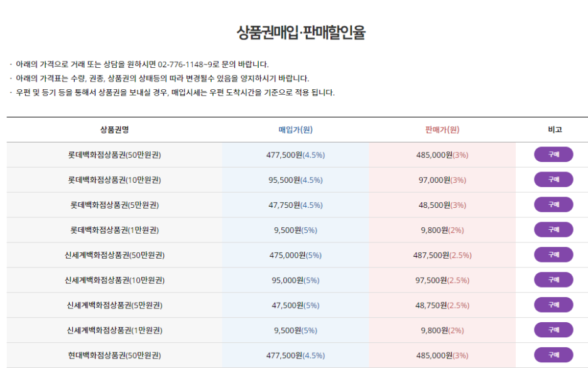Click purchase price 9,500원 in 롯데 1만원권 row
The image size is (588, 368).
pyautogui.click(x=295, y=230)
